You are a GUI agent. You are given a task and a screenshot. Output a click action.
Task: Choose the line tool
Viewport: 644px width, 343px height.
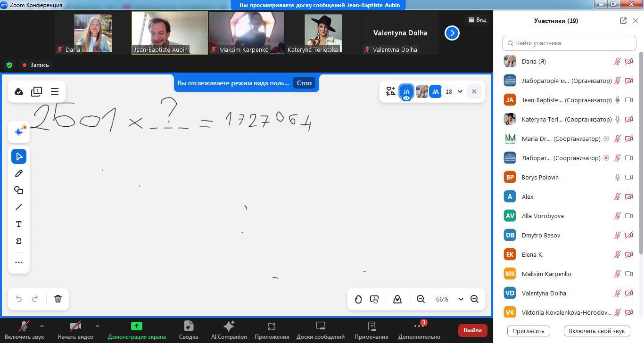[19, 207]
